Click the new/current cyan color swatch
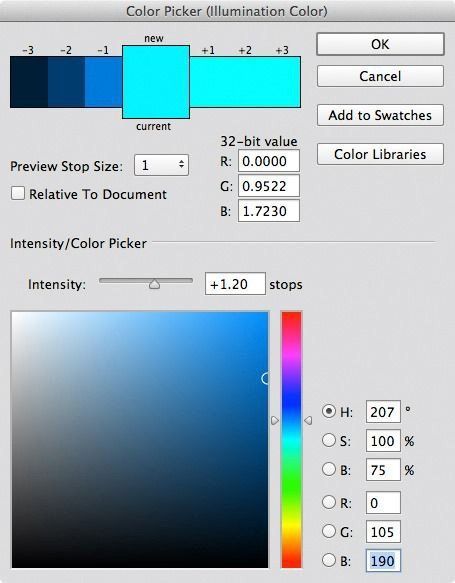 tap(156, 82)
